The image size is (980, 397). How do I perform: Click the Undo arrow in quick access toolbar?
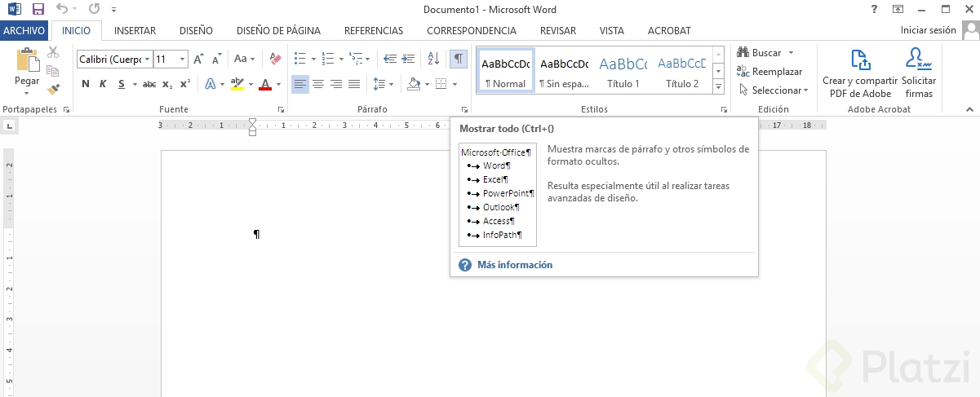[62, 10]
